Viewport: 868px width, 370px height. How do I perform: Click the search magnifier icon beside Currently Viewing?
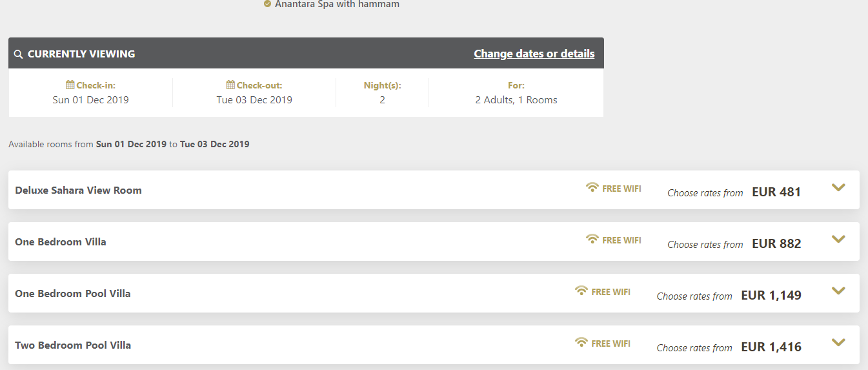click(x=18, y=54)
